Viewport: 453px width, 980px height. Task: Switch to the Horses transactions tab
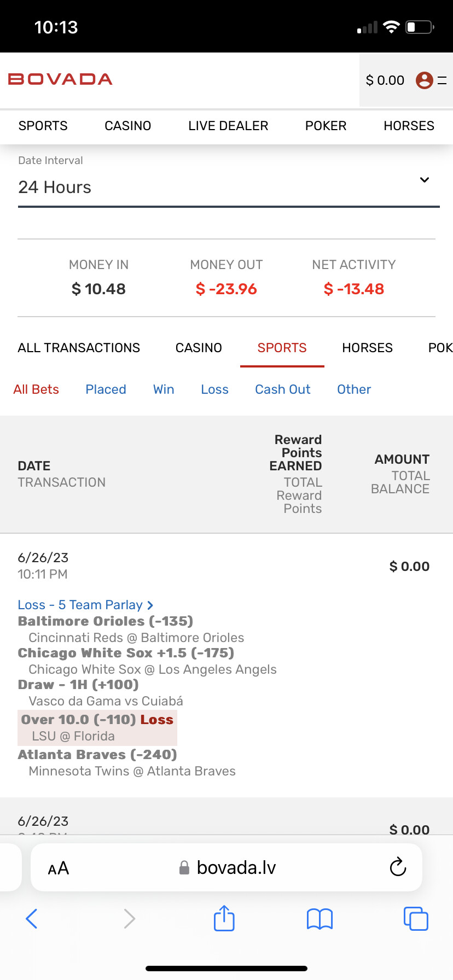(x=367, y=348)
